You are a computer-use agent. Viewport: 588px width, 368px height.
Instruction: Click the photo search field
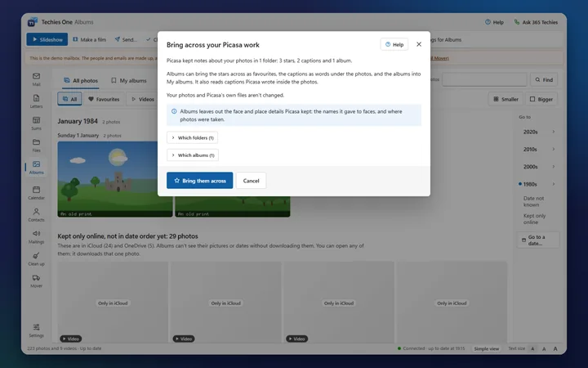click(484, 79)
